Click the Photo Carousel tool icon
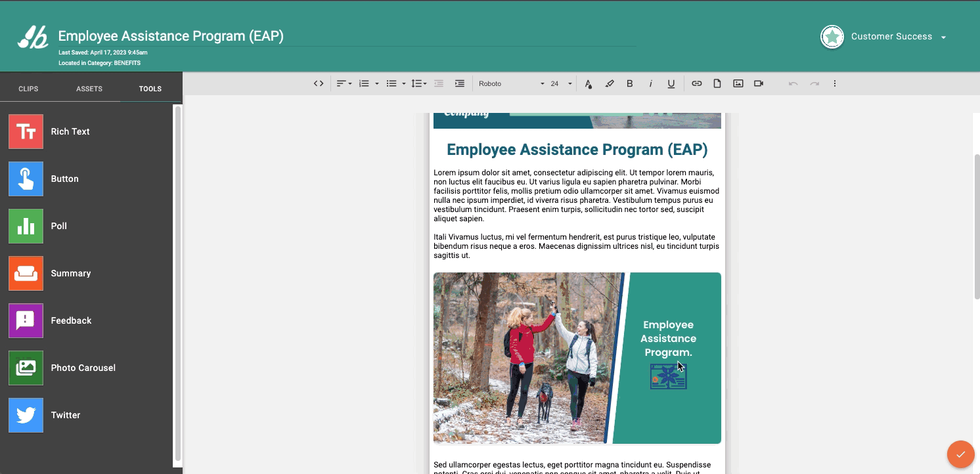This screenshot has height=474, width=980. pos(26,368)
